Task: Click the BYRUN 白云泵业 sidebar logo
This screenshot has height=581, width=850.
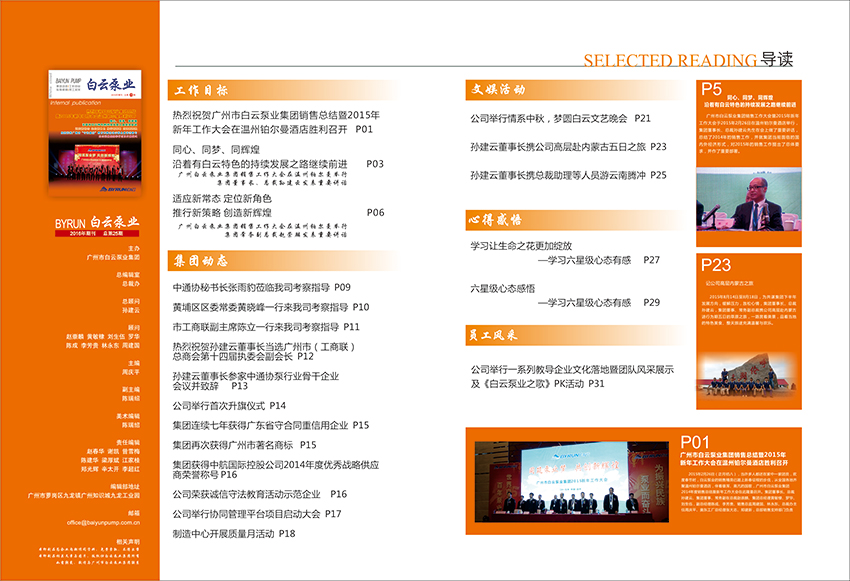Action: 97,221
